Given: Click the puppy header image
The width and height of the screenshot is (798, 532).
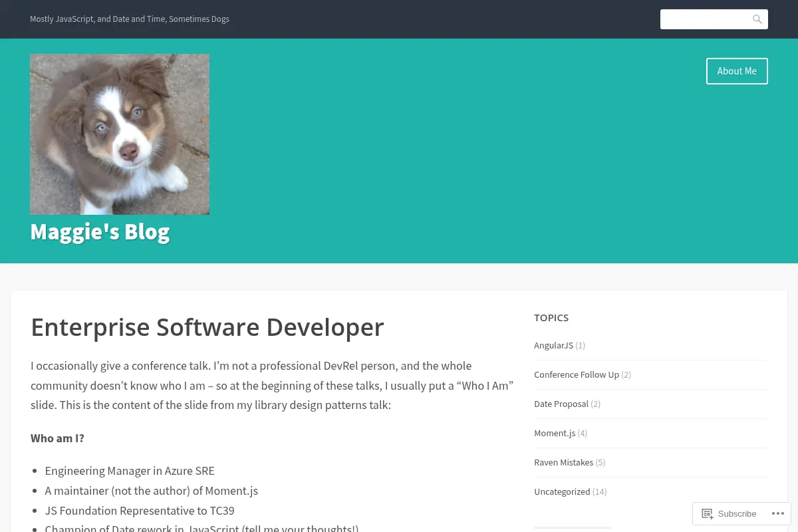Looking at the screenshot, I should pos(120,134).
